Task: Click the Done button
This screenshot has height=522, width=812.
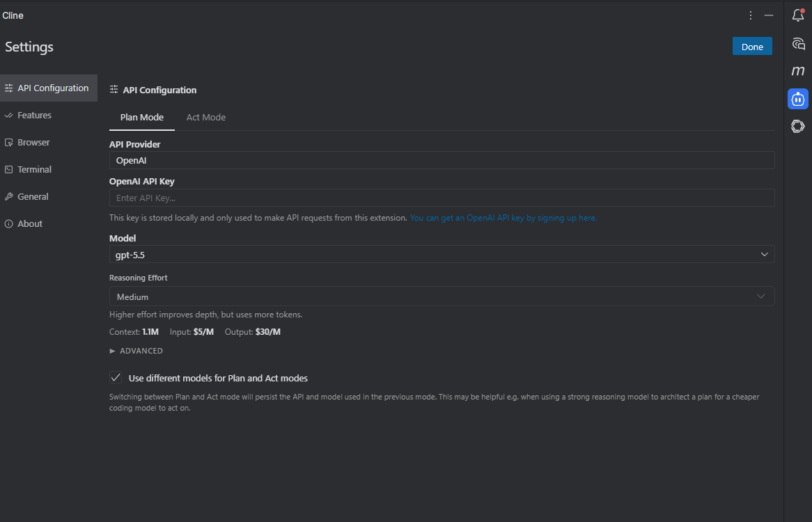Action: click(752, 47)
